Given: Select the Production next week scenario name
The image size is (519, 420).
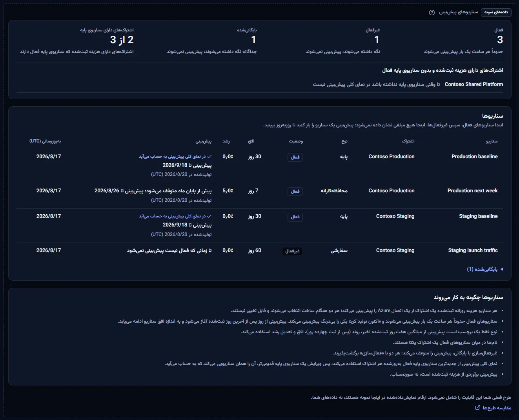Looking at the screenshot, I should [x=472, y=191].
